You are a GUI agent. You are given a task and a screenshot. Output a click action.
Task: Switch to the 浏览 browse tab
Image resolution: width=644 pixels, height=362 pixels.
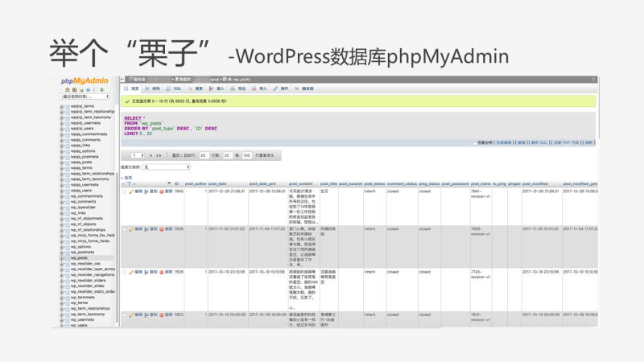click(x=131, y=88)
